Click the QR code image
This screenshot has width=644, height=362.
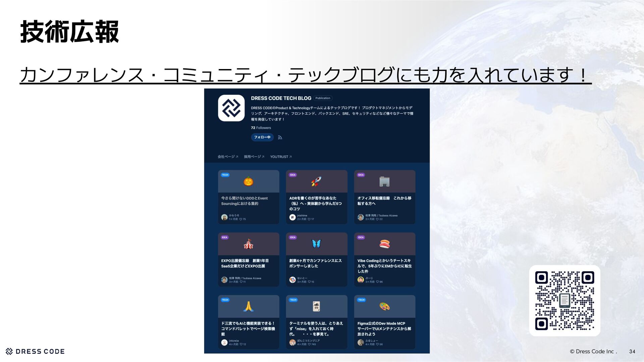565,301
